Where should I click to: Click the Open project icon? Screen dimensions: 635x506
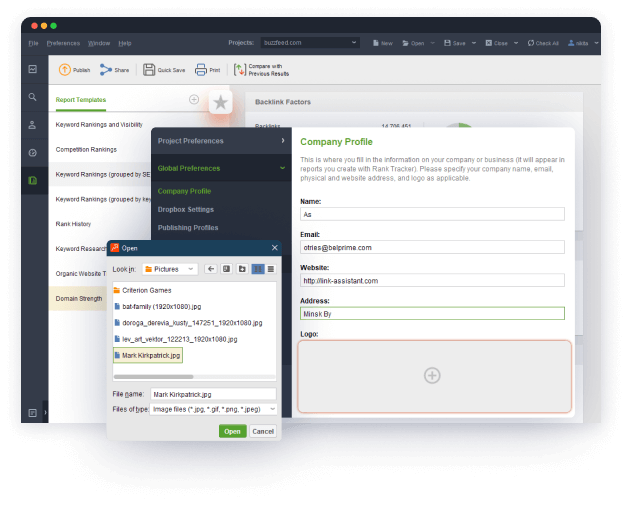point(405,43)
